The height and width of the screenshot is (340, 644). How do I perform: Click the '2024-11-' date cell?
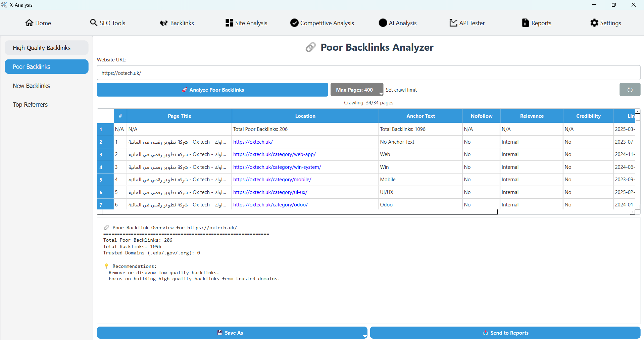tap(625, 154)
